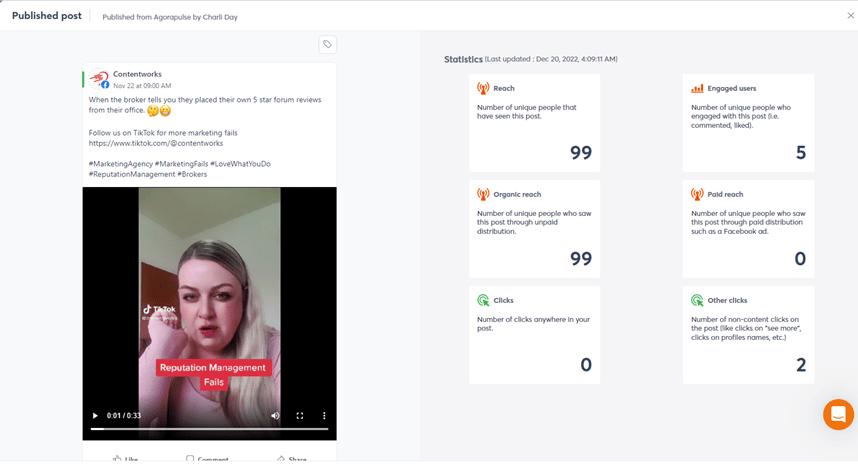Click the TikTok watermark logo in video

[x=159, y=310]
